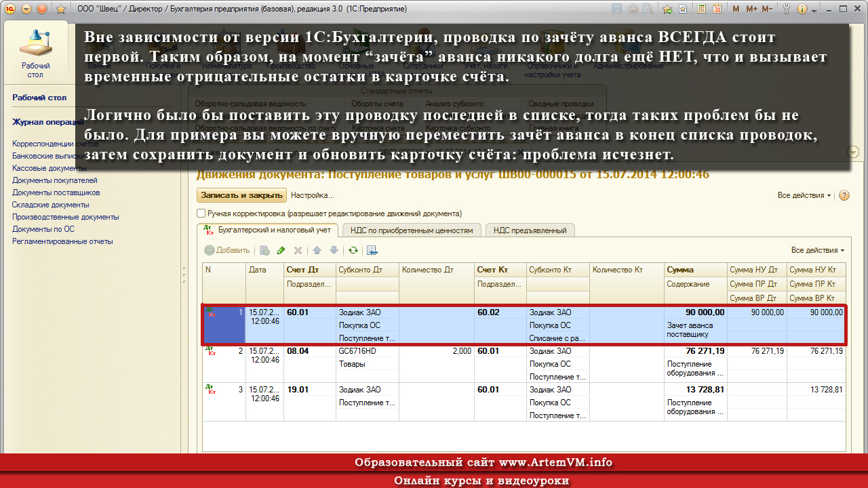Viewport: 868px width, 488px height.
Task: Click the Добавить button
Action: [x=227, y=250]
